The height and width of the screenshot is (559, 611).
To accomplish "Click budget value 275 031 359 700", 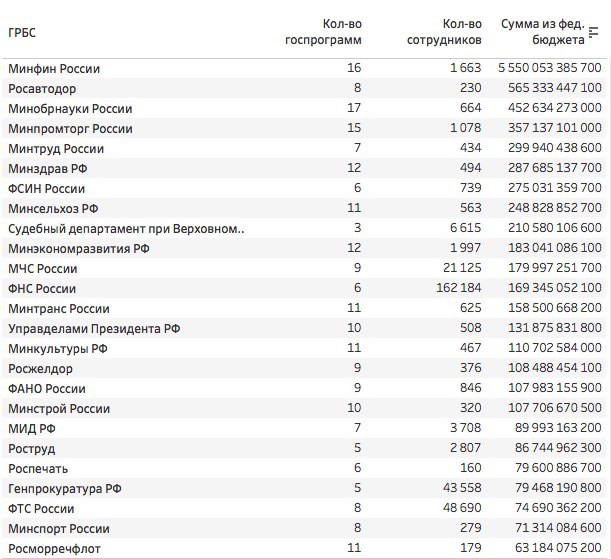I will point(554,188).
